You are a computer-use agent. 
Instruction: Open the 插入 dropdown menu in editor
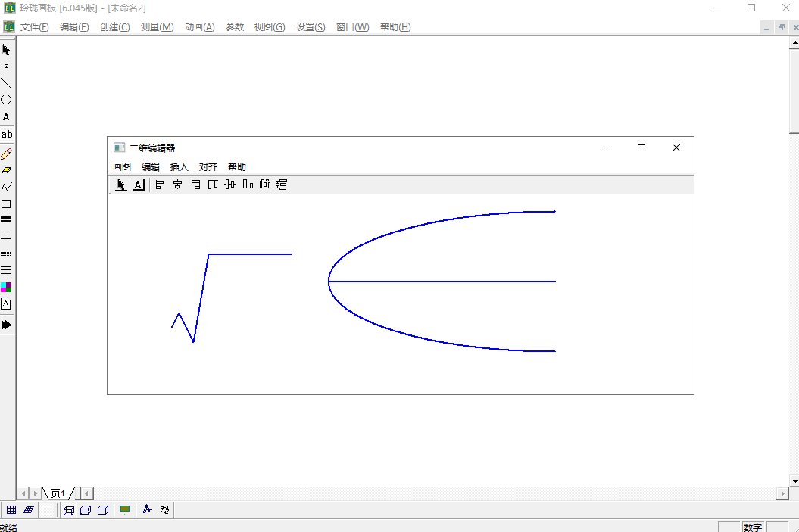click(179, 167)
